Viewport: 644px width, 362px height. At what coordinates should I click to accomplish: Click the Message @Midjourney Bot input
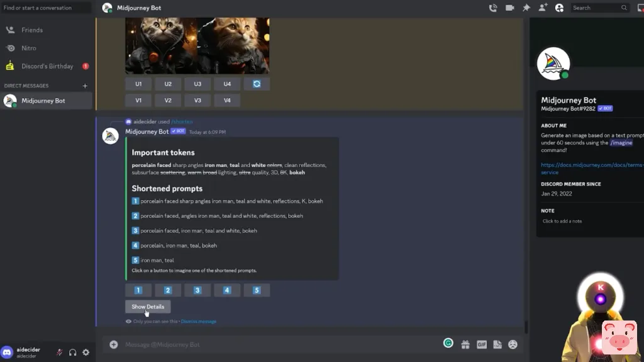point(279,344)
